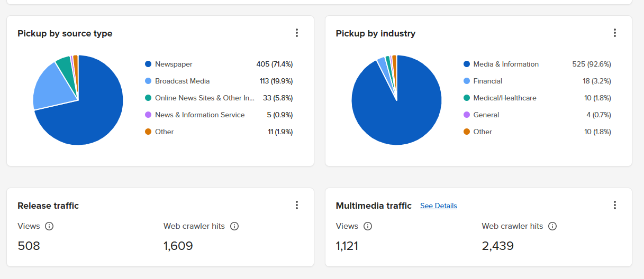Select Medical/Healthcare legend entry
644x279 pixels.
(x=504, y=98)
